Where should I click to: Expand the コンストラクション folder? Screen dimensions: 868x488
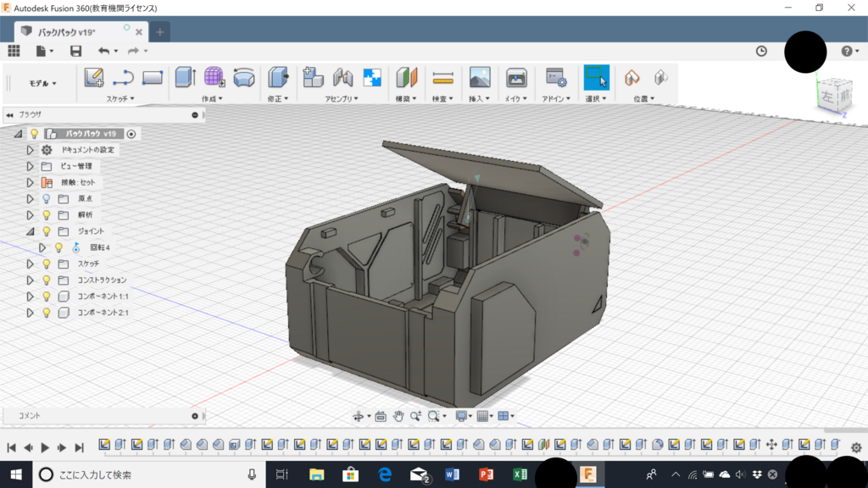point(30,280)
